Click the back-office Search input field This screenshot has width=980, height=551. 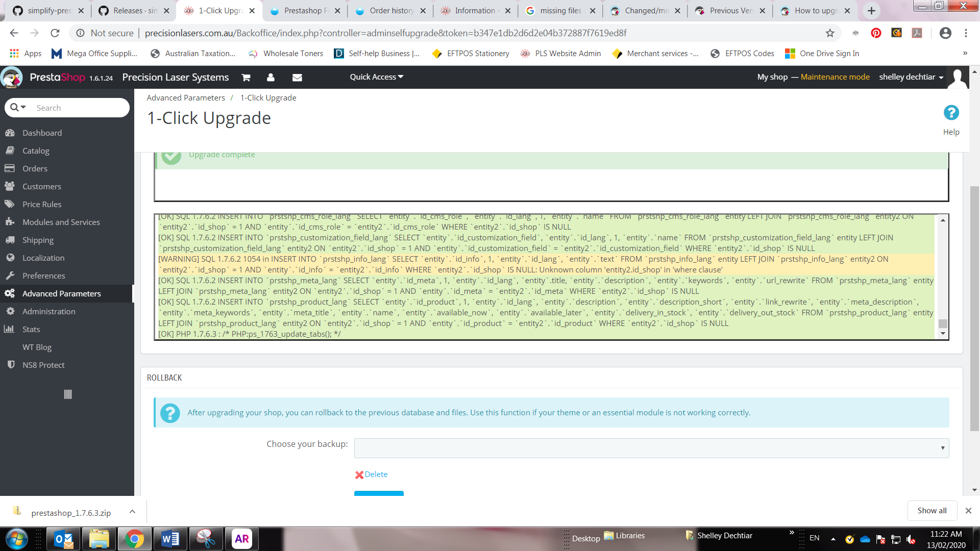coord(79,108)
